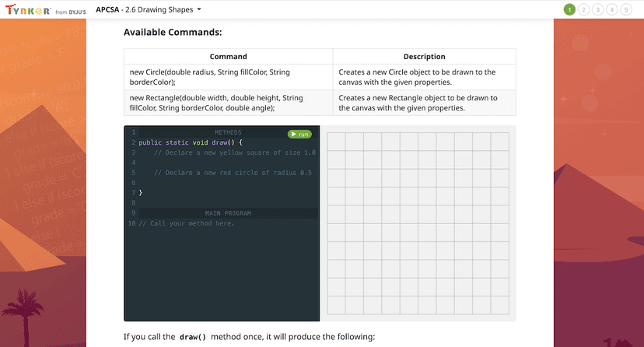
Task: Click the 'new Rectangle' command cell
Action: click(x=229, y=103)
